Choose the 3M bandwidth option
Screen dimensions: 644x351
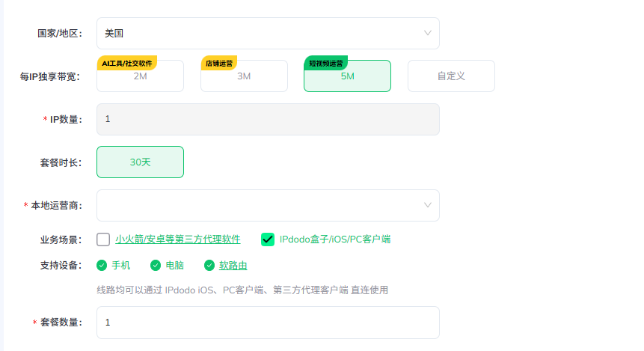(244, 76)
